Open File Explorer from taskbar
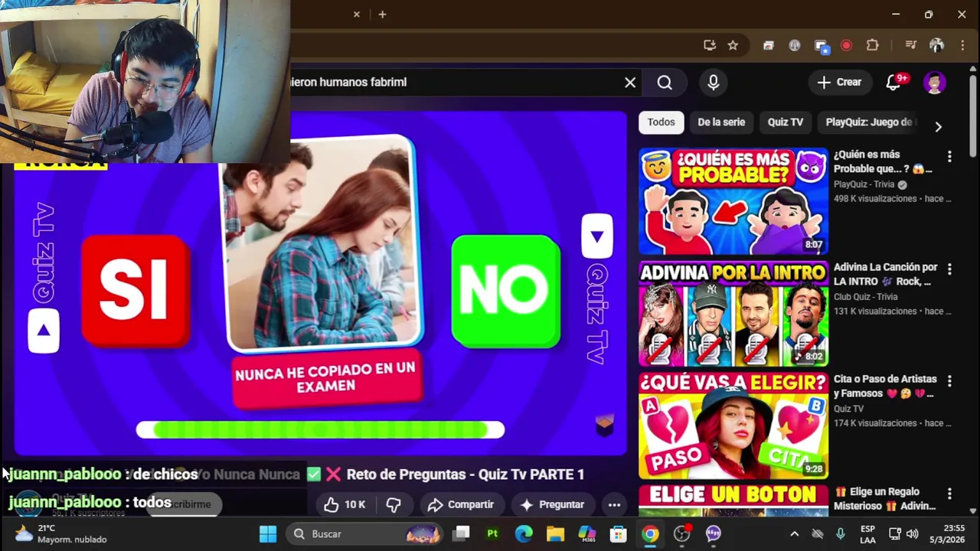980x551 pixels. coord(555,533)
